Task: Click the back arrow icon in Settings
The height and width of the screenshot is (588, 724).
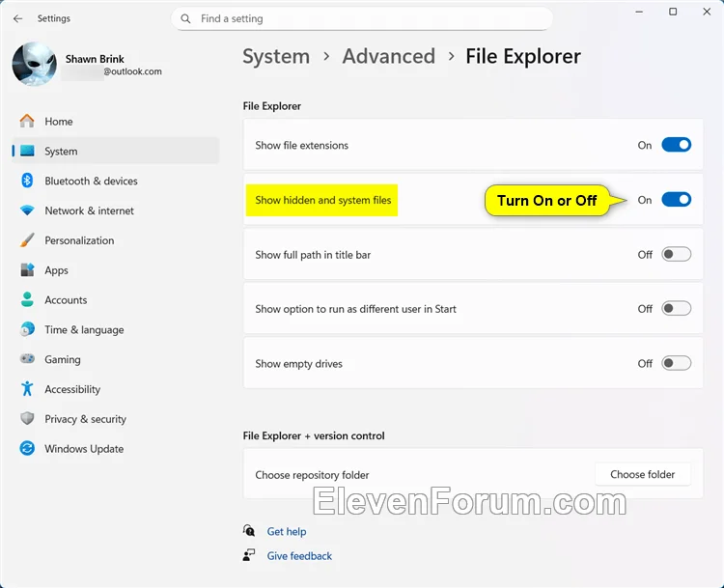Action: [18, 18]
